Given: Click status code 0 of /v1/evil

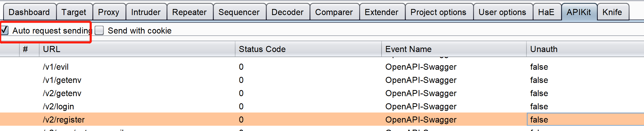Looking at the screenshot, I should click(x=241, y=67).
